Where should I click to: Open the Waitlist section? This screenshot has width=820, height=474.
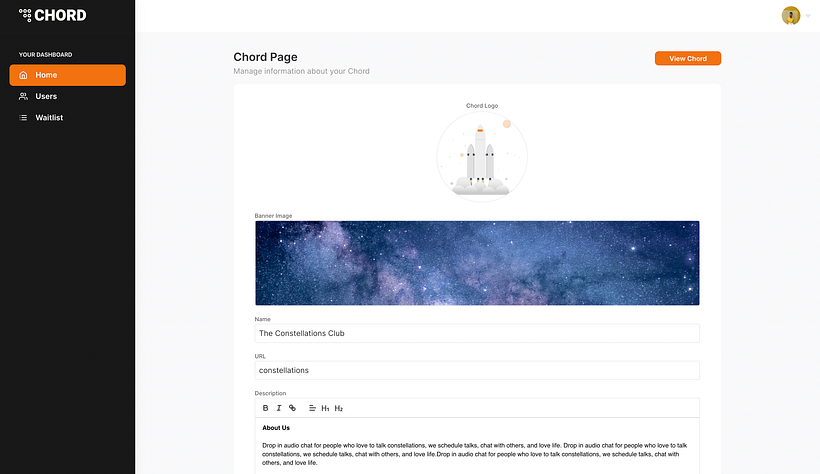(x=49, y=118)
